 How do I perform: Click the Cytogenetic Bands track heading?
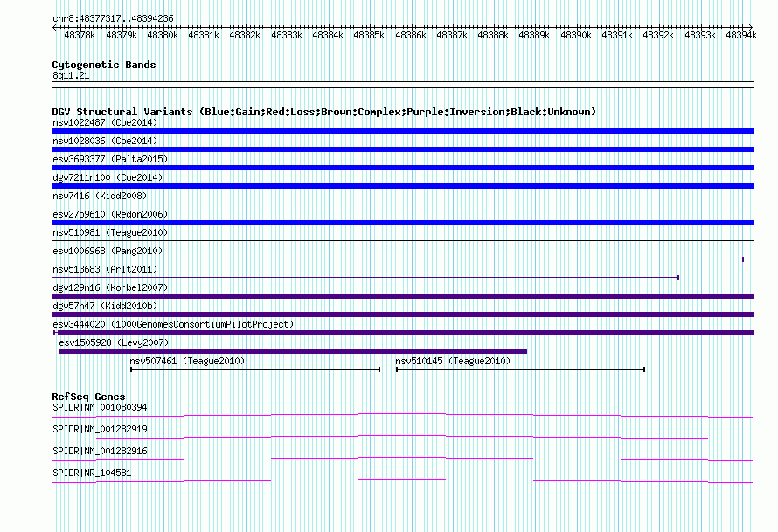pyautogui.click(x=104, y=65)
